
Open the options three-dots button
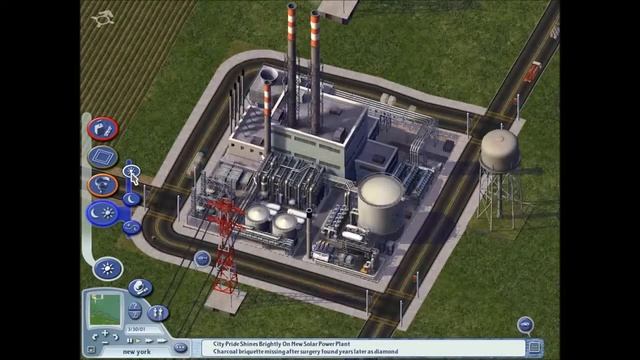180,348
